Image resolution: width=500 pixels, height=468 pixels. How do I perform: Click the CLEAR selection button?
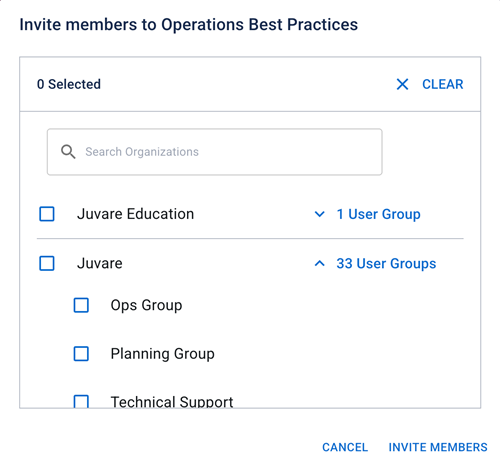coord(443,84)
